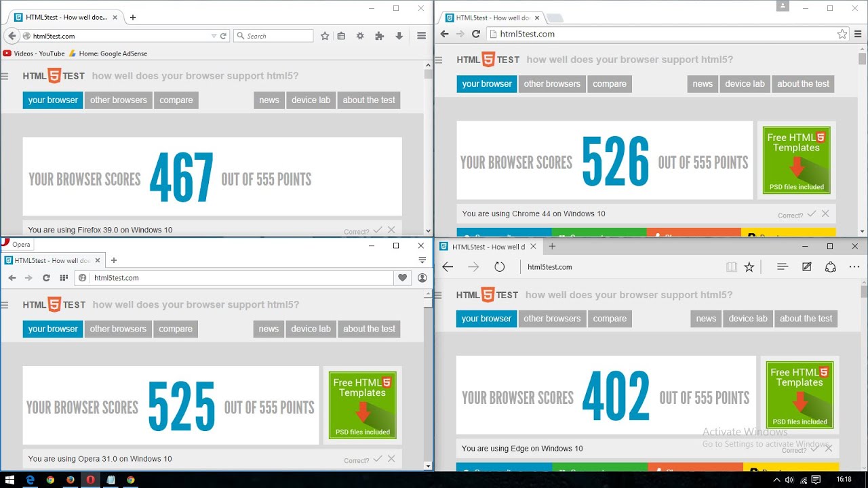This screenshot has width=868, height=488.
Task: Select 'compare' tab in the Chrome window
Action: (x=610, y=84)
